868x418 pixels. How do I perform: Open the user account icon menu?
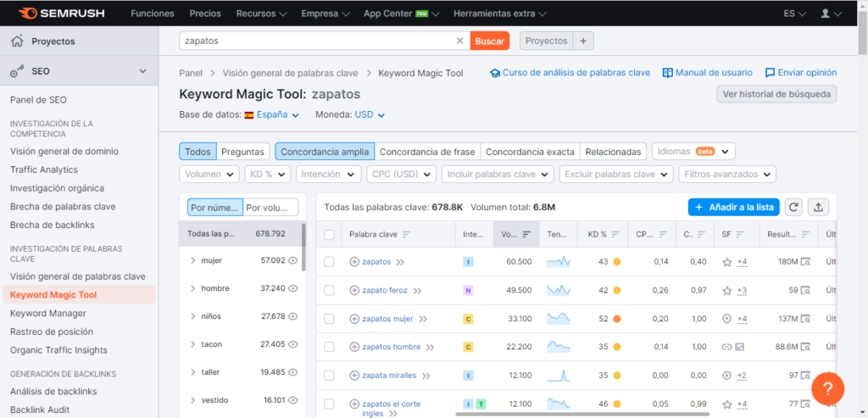[831, 14]
